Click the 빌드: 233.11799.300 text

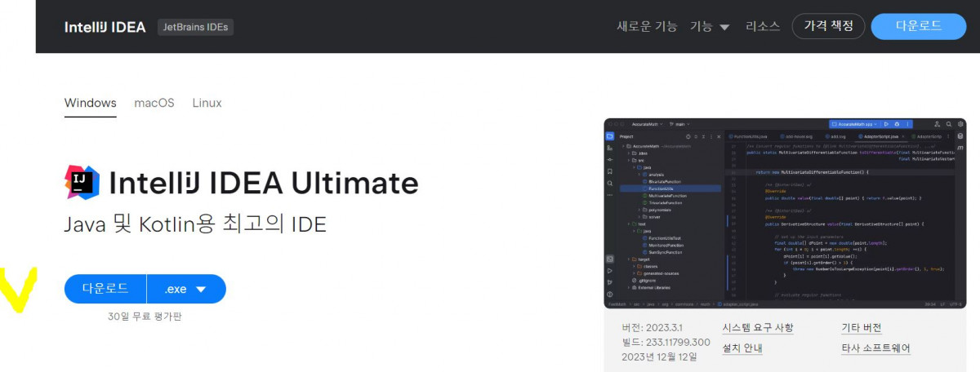[666, 342]
